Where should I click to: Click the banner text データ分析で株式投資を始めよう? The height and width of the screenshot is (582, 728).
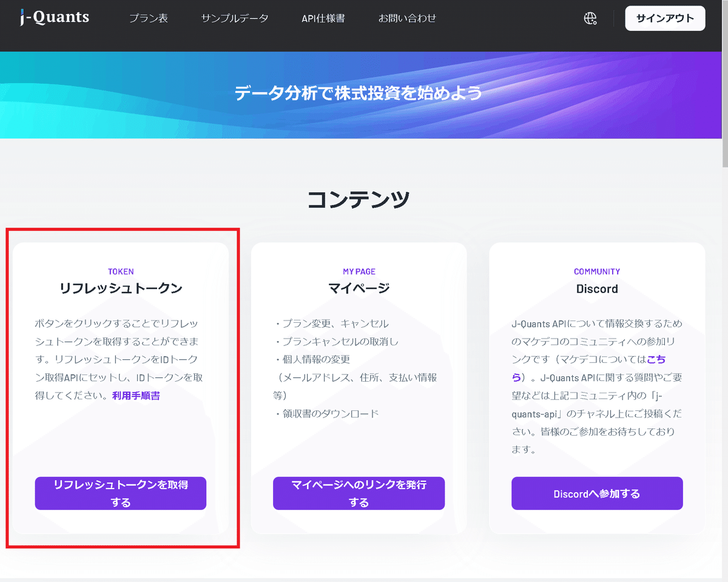coord(359,94)
